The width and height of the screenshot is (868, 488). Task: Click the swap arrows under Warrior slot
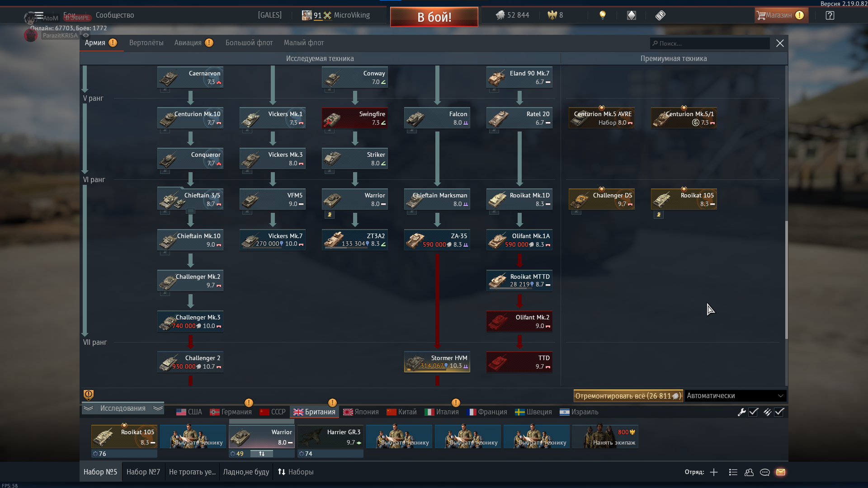[262, 454]
